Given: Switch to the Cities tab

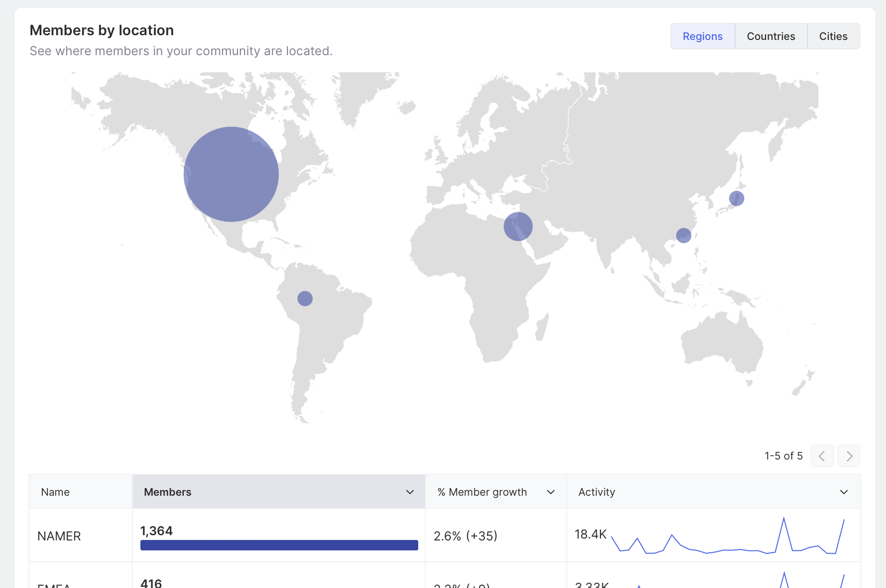Looking at the screenshot, I should 833,36.
